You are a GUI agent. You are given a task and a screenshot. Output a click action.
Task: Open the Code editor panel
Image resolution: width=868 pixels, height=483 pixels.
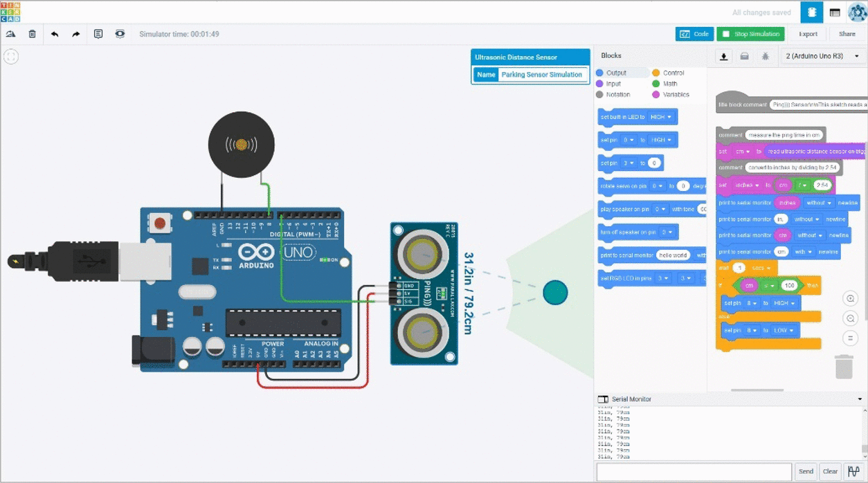(x=694, y=34)
